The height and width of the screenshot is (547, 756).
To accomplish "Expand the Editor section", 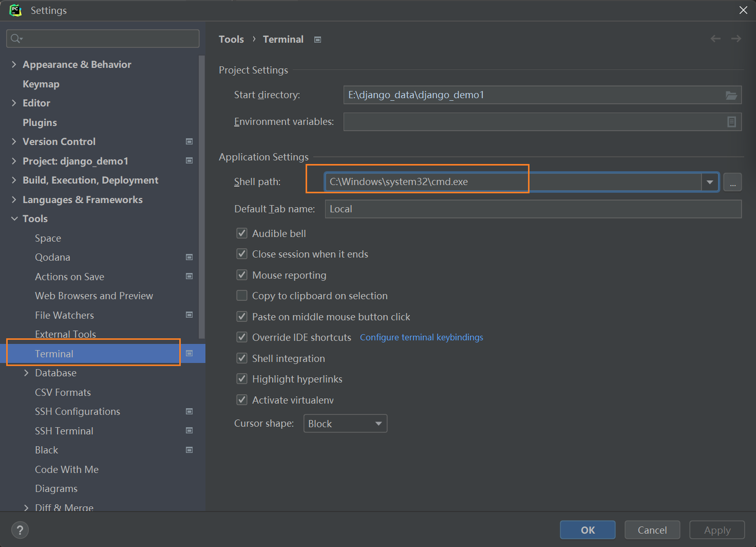I will pos(14,103).
